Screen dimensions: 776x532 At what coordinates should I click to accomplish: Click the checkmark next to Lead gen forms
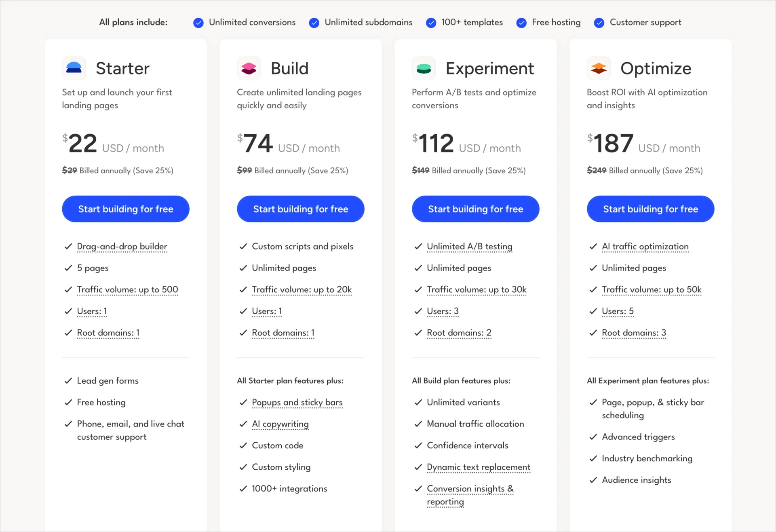(x=68, y=380)
